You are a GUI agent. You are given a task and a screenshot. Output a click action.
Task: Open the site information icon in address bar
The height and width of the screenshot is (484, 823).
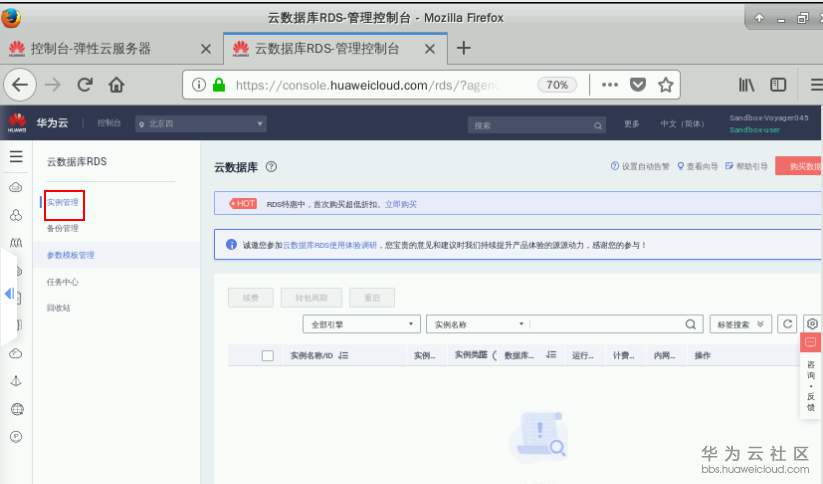(x=198, y=85)
